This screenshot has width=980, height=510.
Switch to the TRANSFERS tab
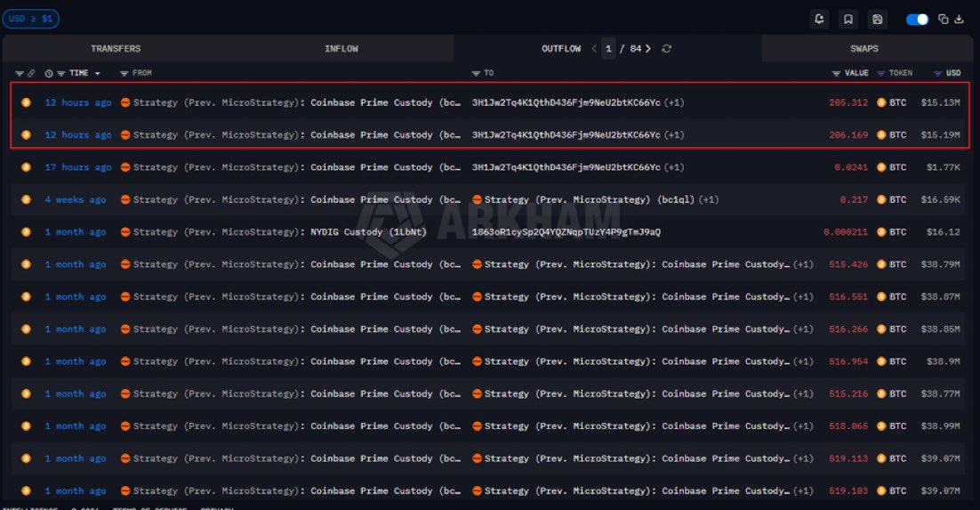click(x=116, y=49)
